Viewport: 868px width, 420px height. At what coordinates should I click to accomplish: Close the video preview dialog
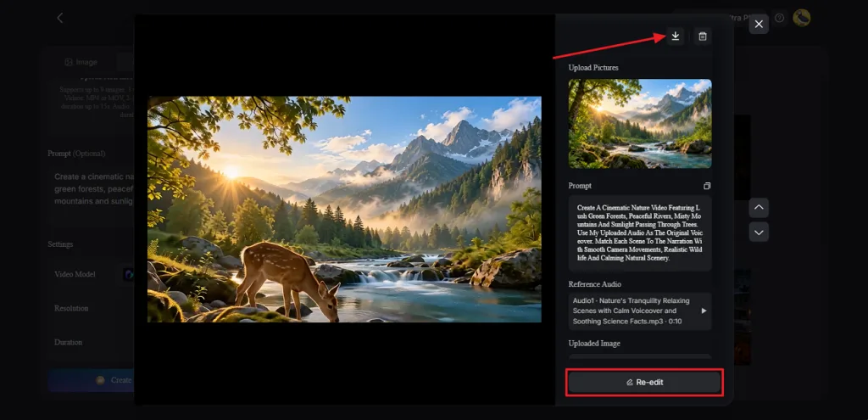point(759,24)
